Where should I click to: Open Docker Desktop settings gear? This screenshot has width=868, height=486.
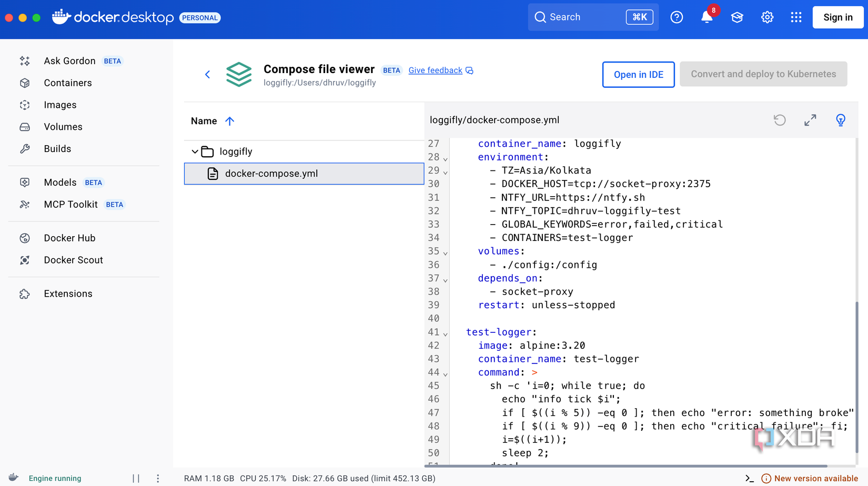click(767, 17)
